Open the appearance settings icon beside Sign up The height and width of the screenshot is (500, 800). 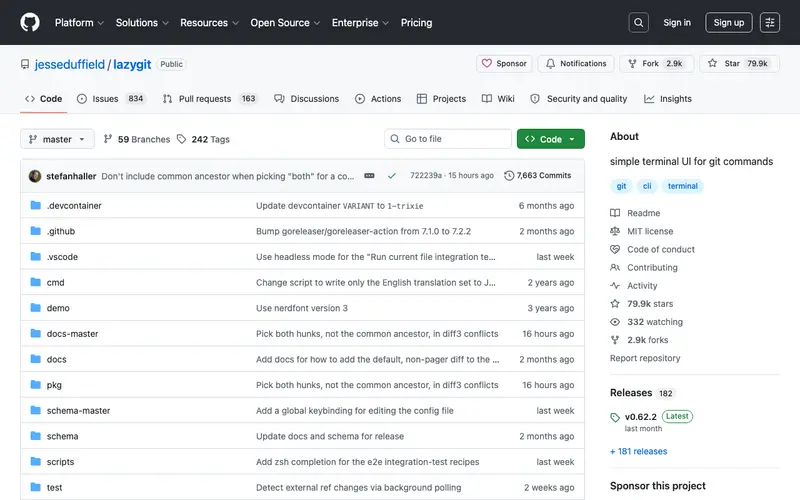[769, 22]
